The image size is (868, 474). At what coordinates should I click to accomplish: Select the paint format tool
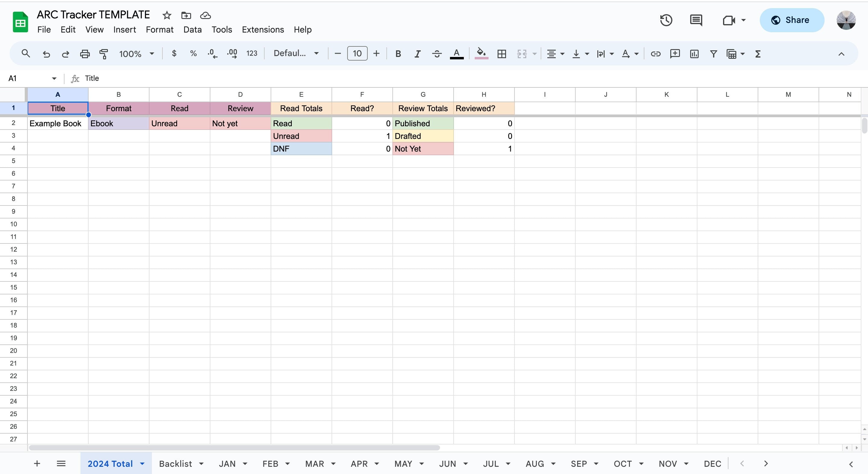(x=104, y=54)
